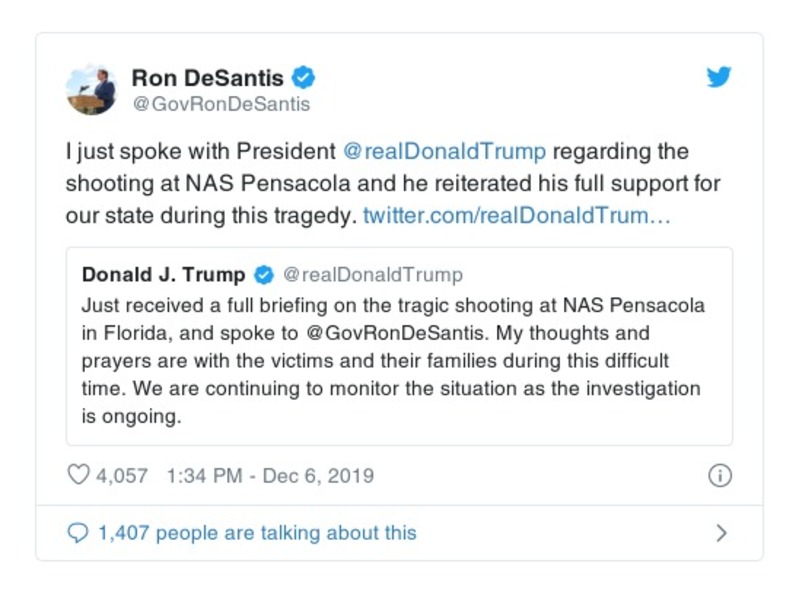Open the quoted tweet's body text
The width and height of the screenshot is (799, 595).
pos(390,360)
